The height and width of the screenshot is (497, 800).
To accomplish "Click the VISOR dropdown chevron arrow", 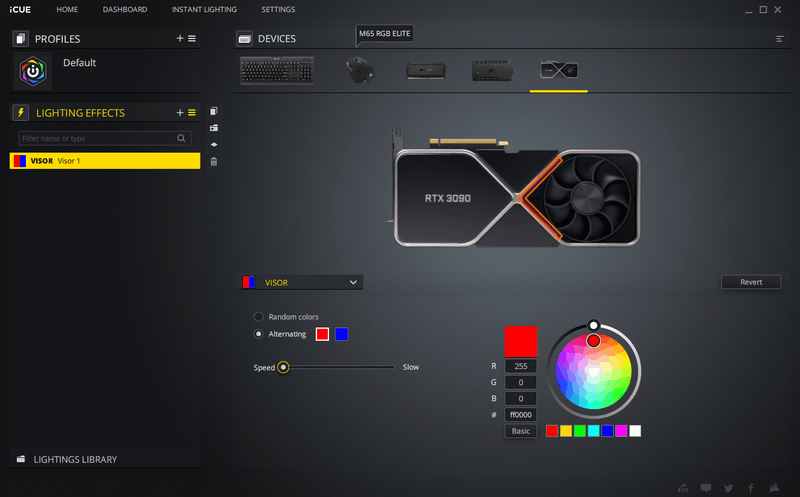I will pyautogui.click(x=353, y=282).
